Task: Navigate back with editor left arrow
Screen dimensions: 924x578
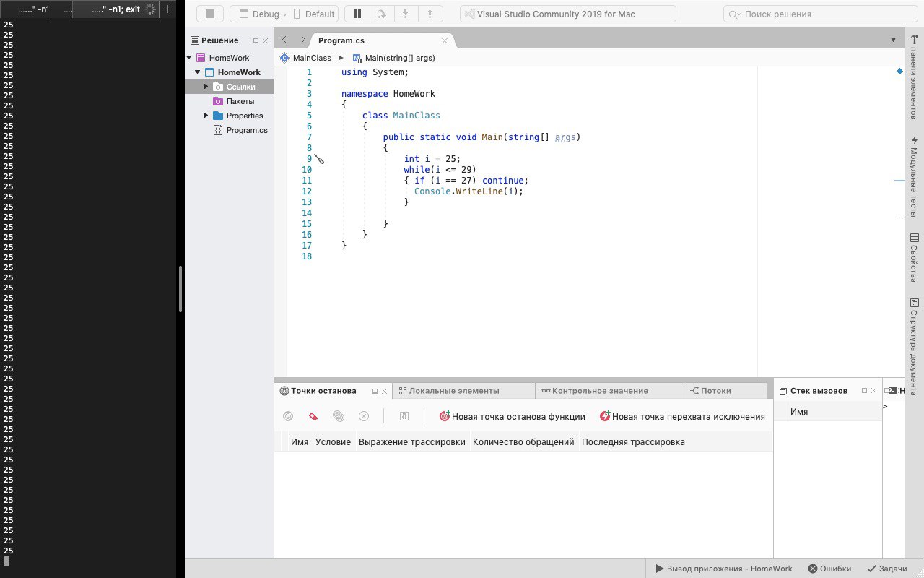Action: [x=284, y=40]
